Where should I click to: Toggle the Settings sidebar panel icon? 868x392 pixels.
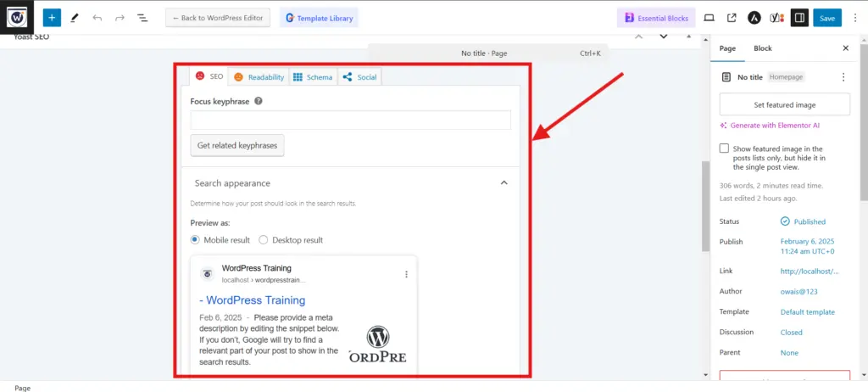[x=799, y=18]
